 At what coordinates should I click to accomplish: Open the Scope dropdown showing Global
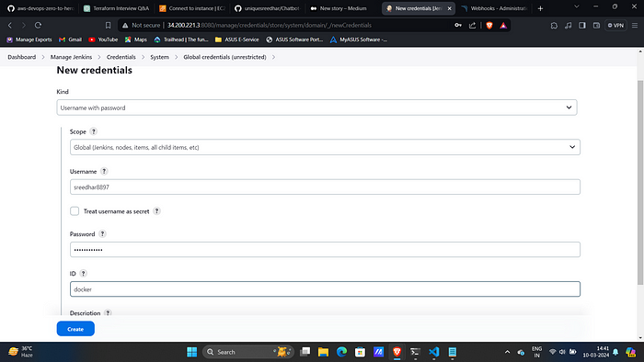(x=325, y=147)
